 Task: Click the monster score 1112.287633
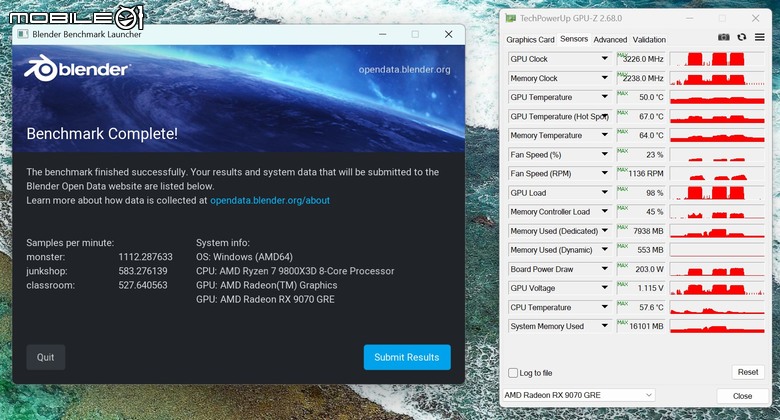(x=145, y=257)
